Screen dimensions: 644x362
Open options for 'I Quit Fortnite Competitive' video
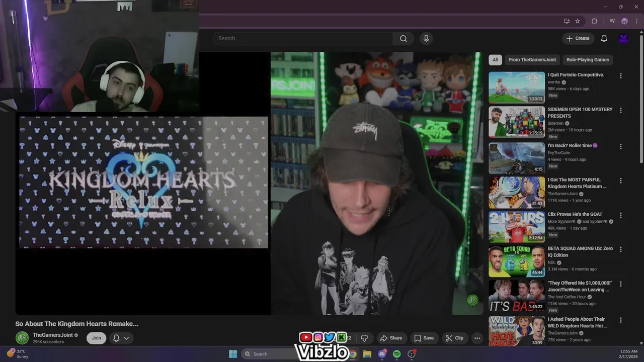620,75
